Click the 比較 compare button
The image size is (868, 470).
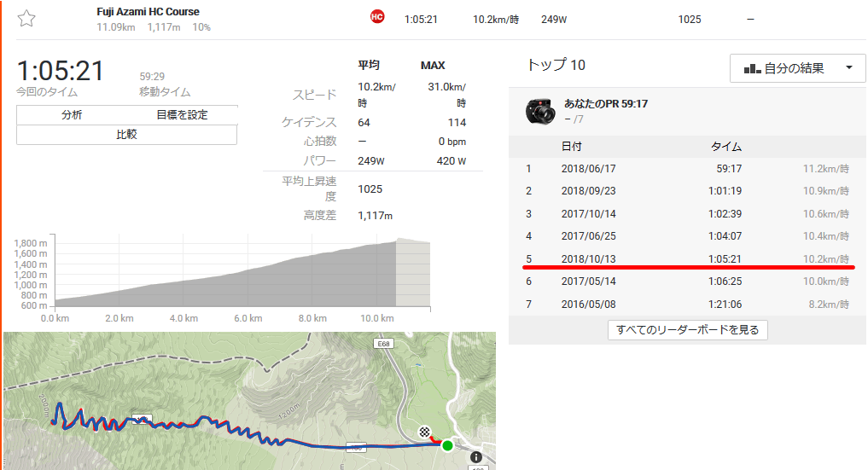pyautogui.click(x=127, y=135)
